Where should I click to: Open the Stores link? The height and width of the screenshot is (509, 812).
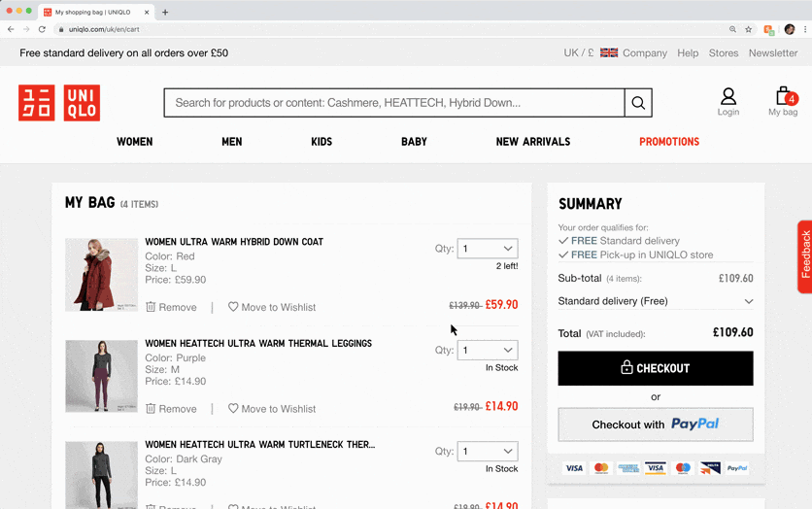click(724, 52)
